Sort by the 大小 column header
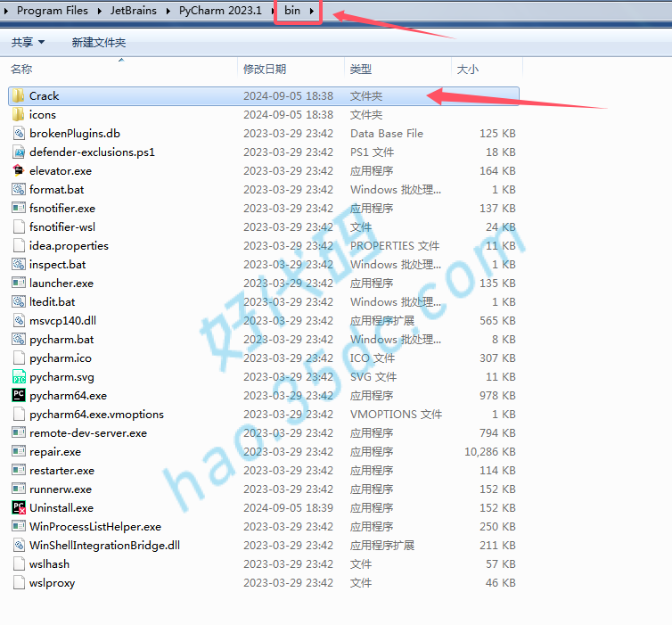Screen dimensions: 672x625 pyautogui.click(x=467, y=69)
